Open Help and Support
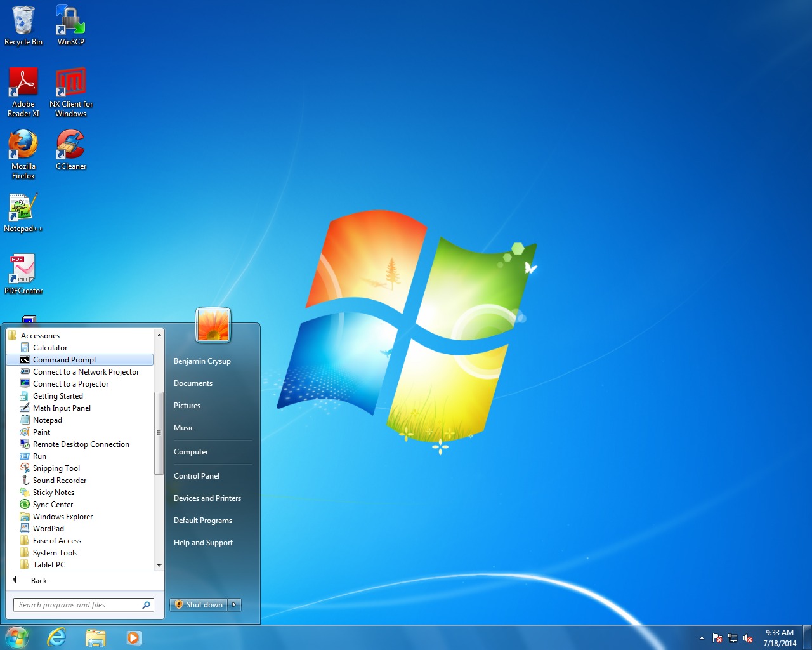Viewport: 812px width, 650px height. coord(203,543)
